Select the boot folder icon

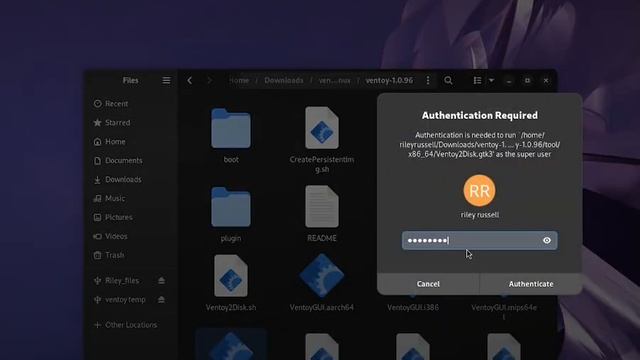pyautogui.click(x=231, y=129)
